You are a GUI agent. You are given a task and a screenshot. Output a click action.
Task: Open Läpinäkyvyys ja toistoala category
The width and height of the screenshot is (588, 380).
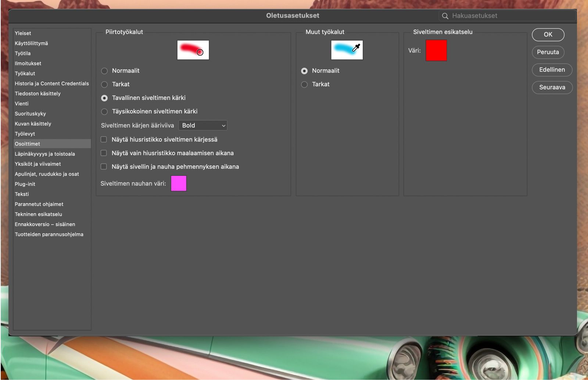pyautogui.click(x=52, y=154)
